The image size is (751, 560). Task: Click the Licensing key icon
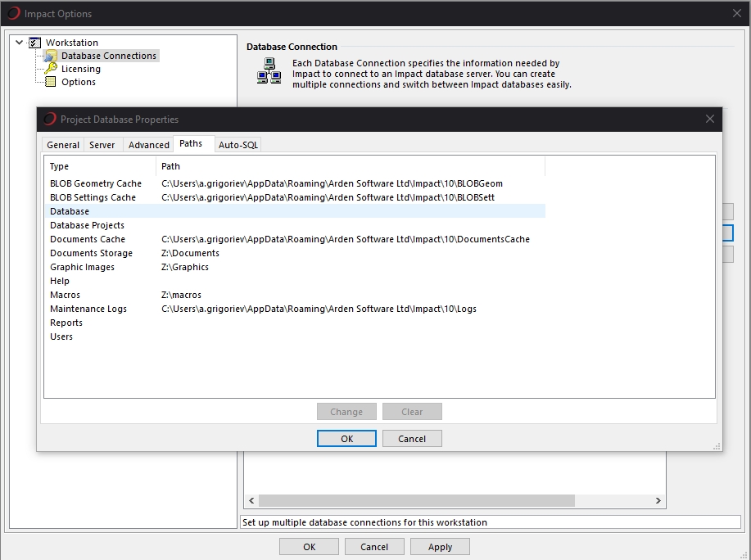pos(50,69)
